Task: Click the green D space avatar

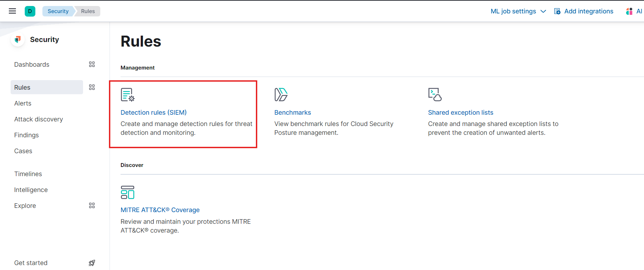Action: [30, 11]
